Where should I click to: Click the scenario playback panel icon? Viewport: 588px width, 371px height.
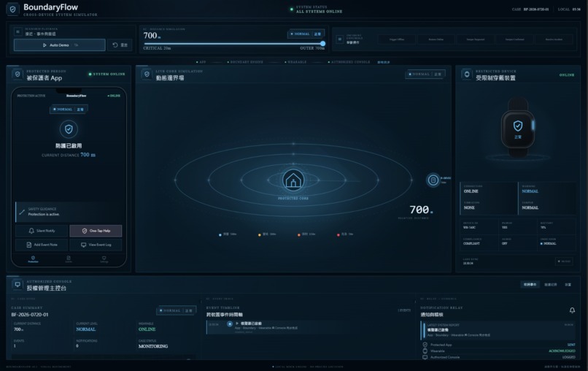coord(18,32)
